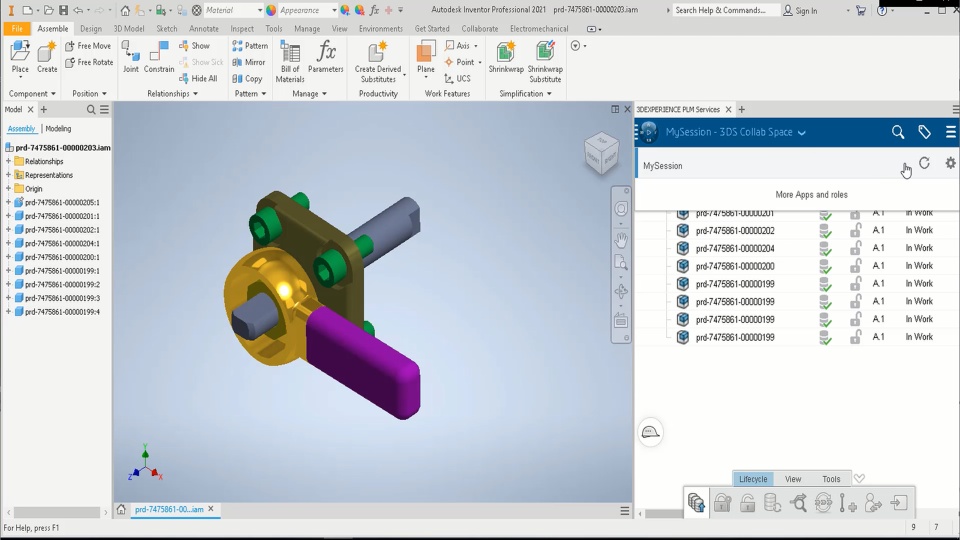Open Bill of Materials

pos(290,62)
